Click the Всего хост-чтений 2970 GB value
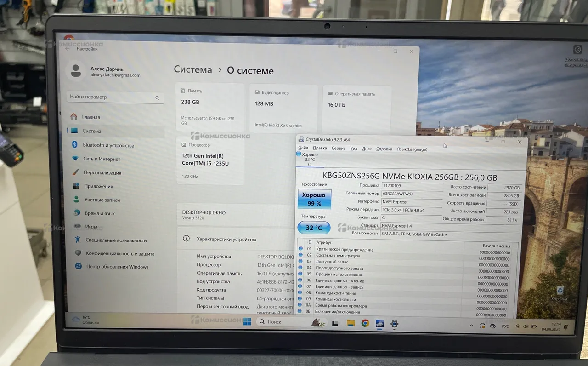Image resolution: width=588 pixels, height=366 pixels. click(504, 188)
